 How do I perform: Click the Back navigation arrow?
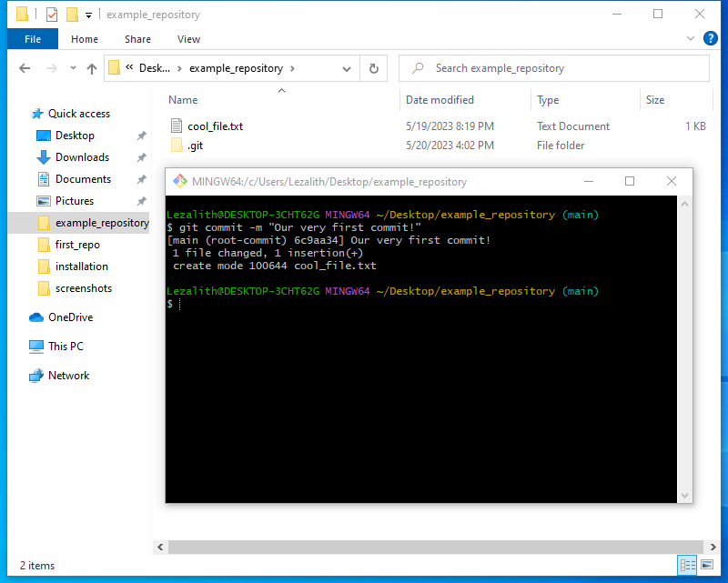coord(25,69)
